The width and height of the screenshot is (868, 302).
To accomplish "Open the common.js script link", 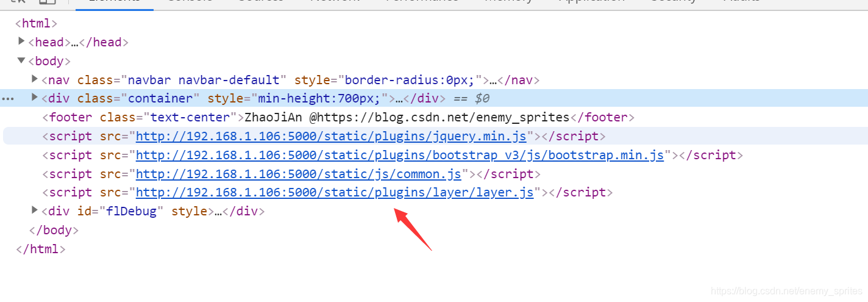I will [x=299, y=174].
